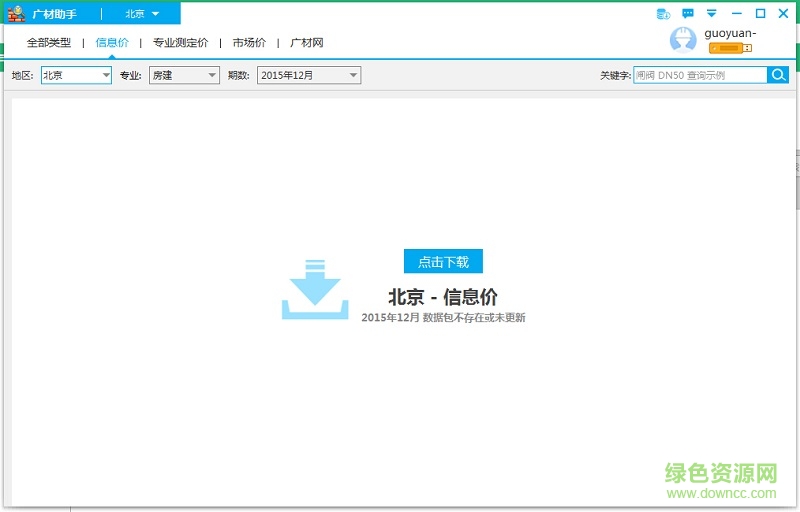
Task: Open the 专业 specialty dropdown showing 房建
Action: (184, 75)
